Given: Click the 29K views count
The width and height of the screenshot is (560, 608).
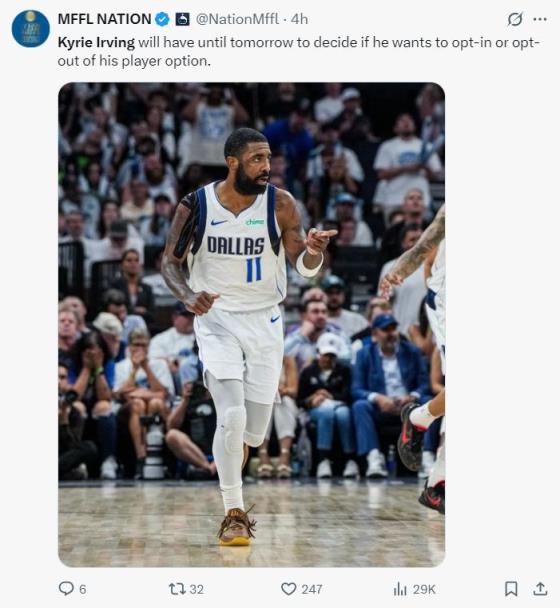Looking at the screenshot, I should pos(424,589).
